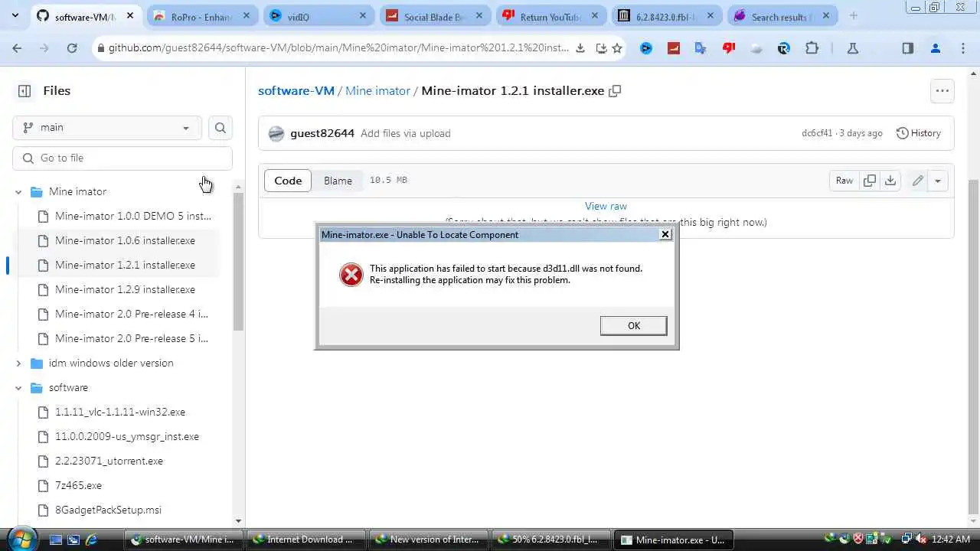Go to software-VM repository breadcrumb

point(296,90)
